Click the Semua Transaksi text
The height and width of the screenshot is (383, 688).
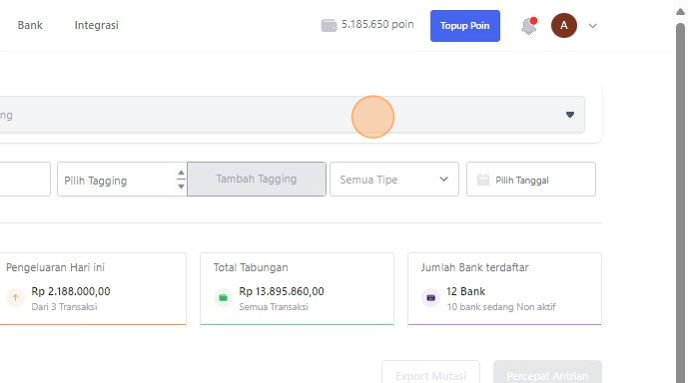coord(273,307)
